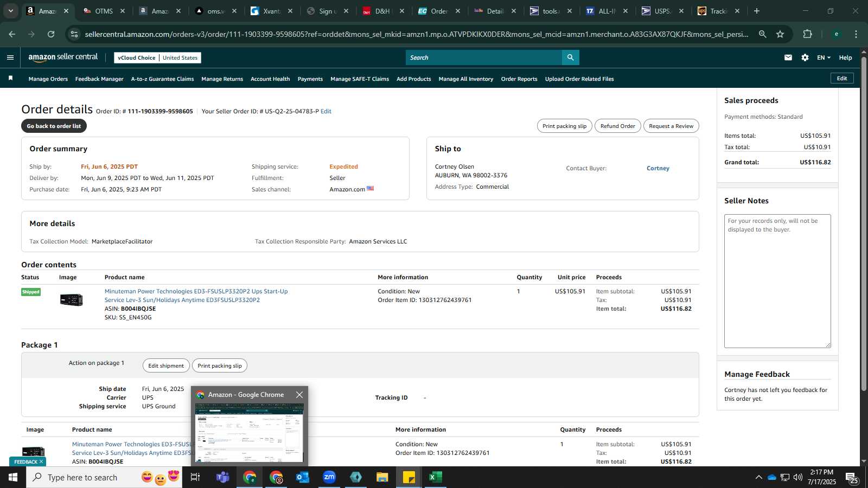The width and height of the screenshot is (868, 488).
Task: Open the Feedback Manager menu
Action: coord(99,79)
